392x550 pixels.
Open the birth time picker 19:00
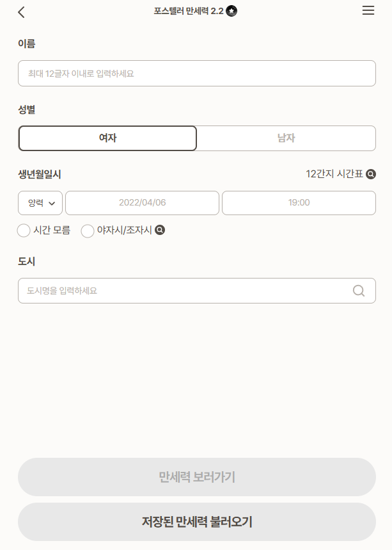pos(299,203)
